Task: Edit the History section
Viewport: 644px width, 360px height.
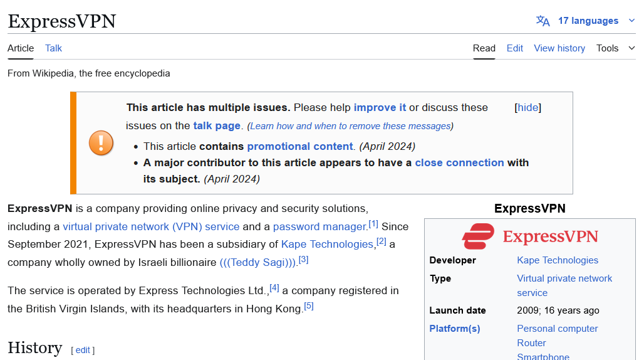Action: [83, 350]
